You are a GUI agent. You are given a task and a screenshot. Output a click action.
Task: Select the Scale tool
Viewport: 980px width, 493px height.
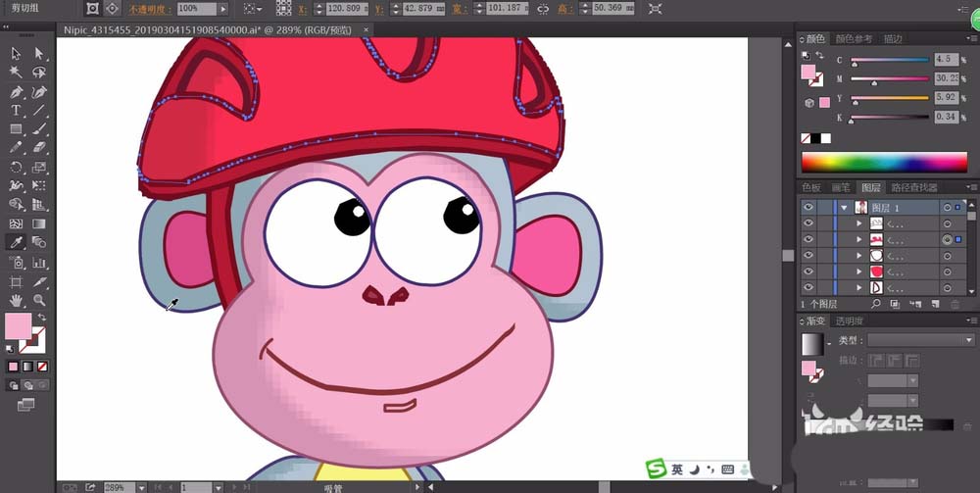click(39, 168)
